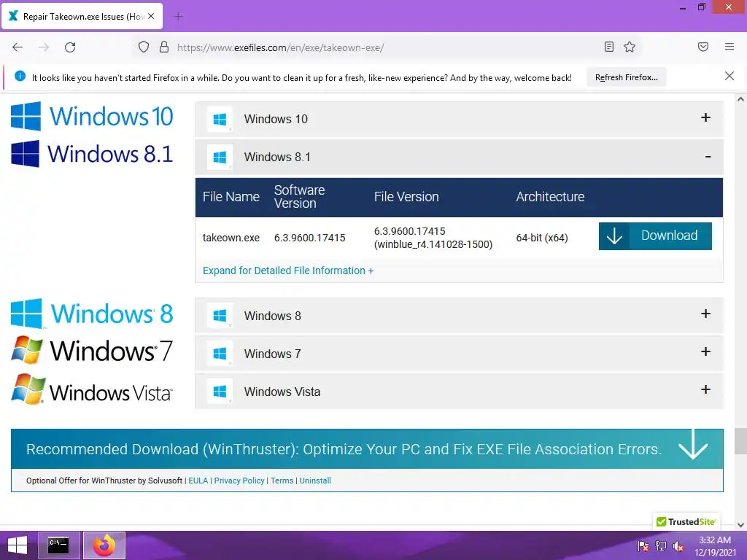Open the Uninstall link
The width and height of the screenshot is (747, 560).
click(315, 481)
